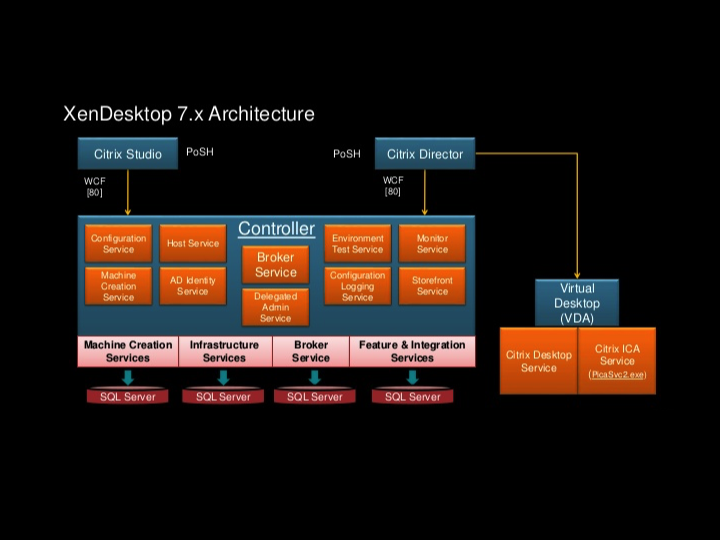This screenshot has height=540, width=720.
Task: Select the Citrix Desktop Service block
Action: coord(539,361)
